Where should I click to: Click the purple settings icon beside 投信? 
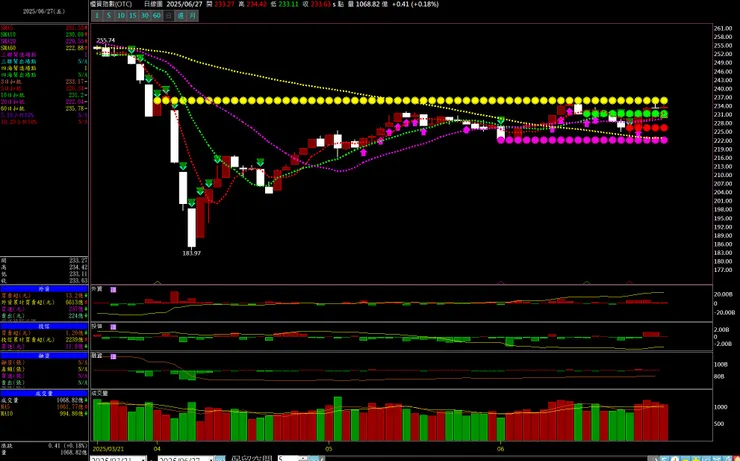coord(113,327)
